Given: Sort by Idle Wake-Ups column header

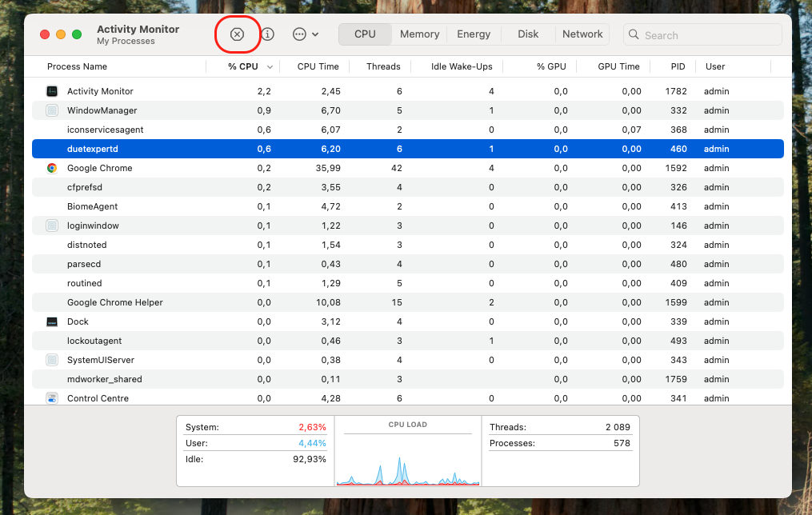Looking at the screenshot, I should point(462,66).
